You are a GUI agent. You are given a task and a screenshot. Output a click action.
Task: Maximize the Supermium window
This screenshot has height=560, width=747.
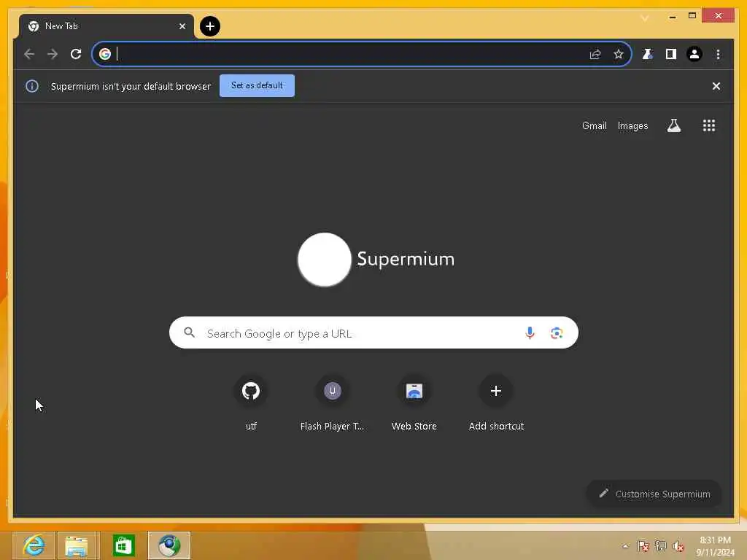tap(692, 16)
